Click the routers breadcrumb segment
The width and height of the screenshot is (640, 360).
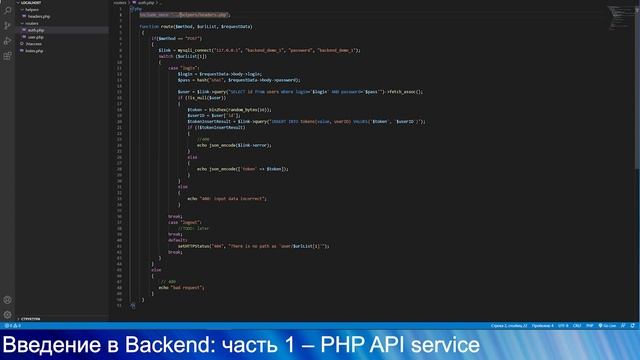click(120, 2)
